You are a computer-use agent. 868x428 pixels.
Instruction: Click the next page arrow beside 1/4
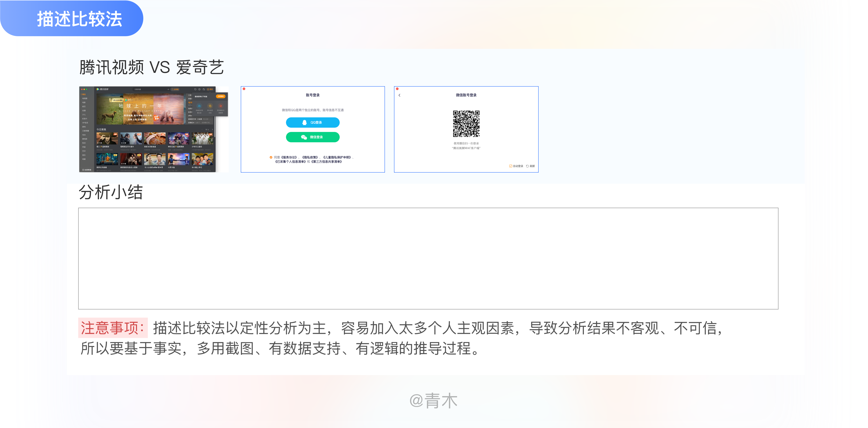pyautogui.click(x=213, y=130)
